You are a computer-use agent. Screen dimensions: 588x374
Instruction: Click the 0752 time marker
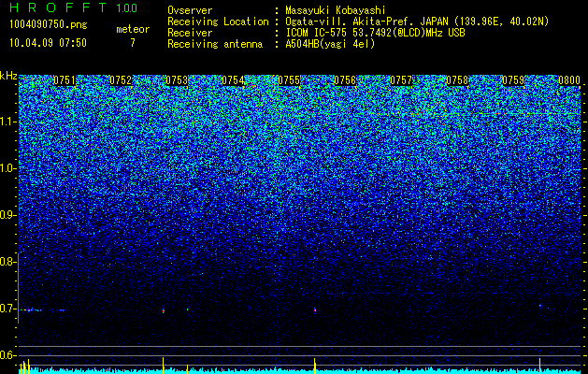pos(121,80)
